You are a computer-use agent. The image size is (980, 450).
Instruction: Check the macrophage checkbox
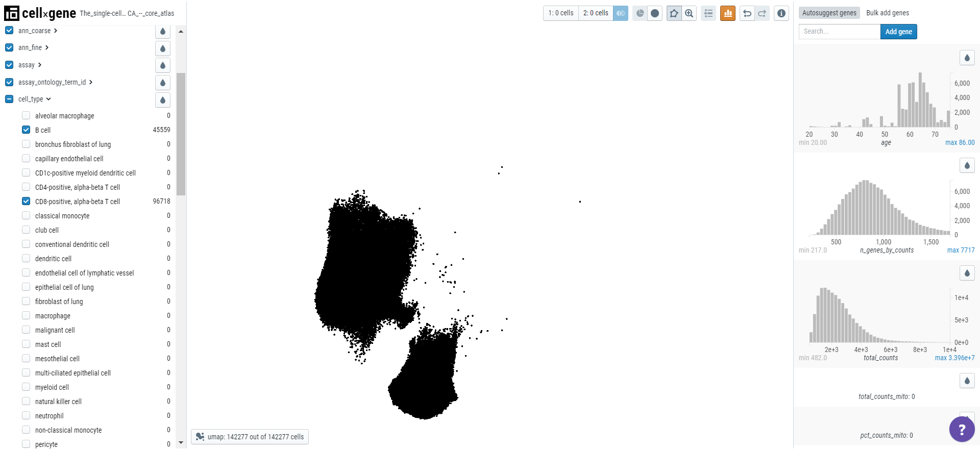click(26, 315)
